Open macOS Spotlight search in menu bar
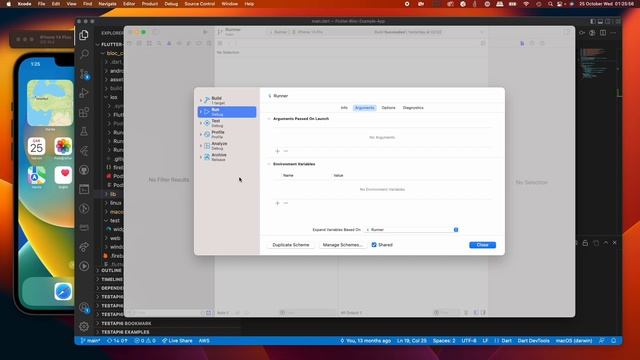 550,4
